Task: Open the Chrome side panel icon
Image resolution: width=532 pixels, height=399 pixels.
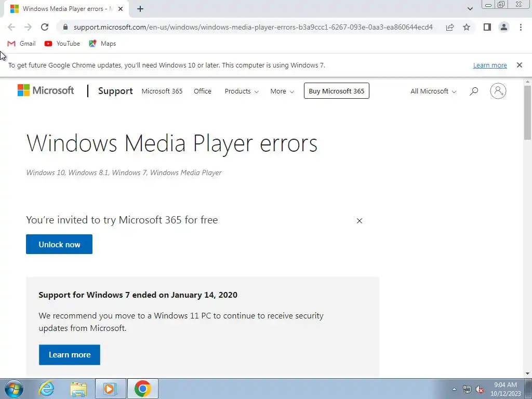Action: click(x=487, y=27)
